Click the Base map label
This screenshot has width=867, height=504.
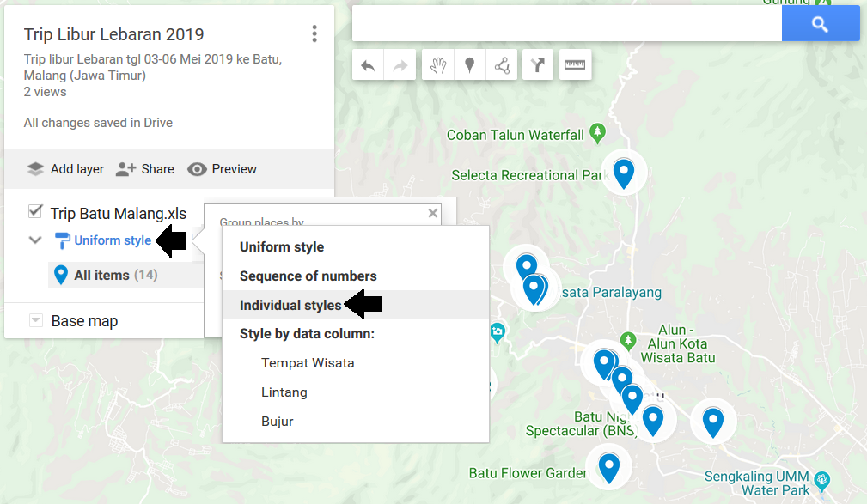tap(84, 321)
